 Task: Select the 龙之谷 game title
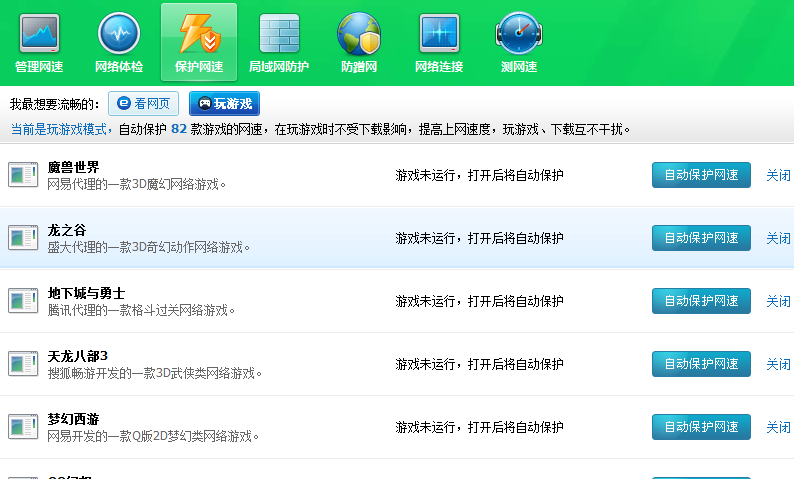(x=67, y=230)
